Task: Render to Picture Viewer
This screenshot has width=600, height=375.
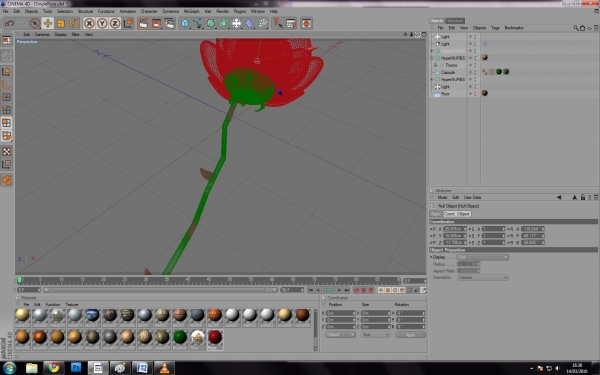Action: (157, 23)
